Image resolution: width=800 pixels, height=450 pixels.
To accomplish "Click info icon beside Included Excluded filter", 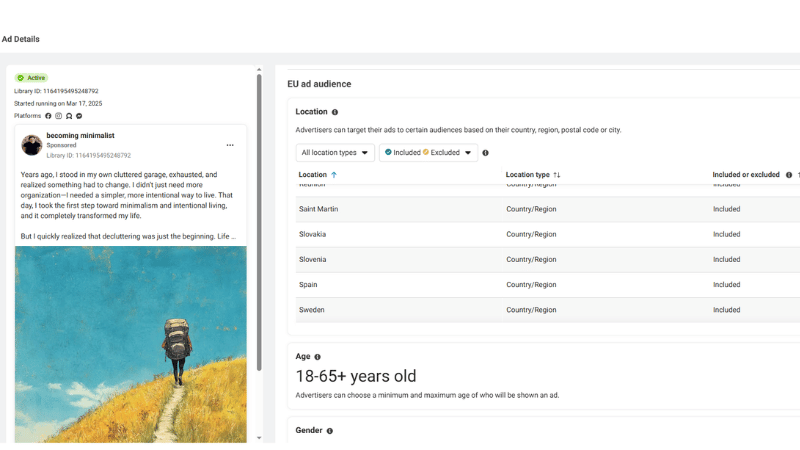I will 485,153.
